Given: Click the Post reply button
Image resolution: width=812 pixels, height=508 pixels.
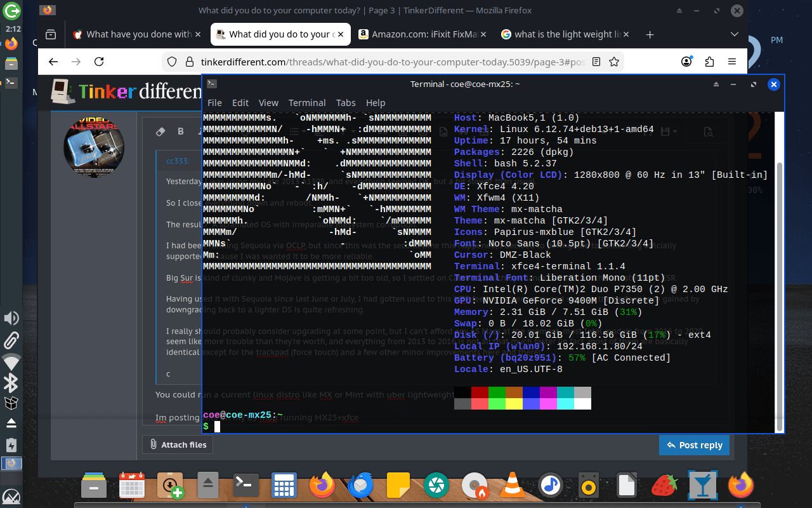Looking at the screenshot, I should (x=694, y=445).
